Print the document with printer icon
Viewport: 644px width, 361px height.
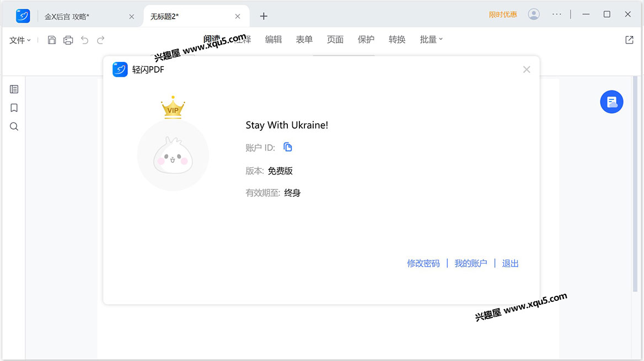[x=68, y=40]
